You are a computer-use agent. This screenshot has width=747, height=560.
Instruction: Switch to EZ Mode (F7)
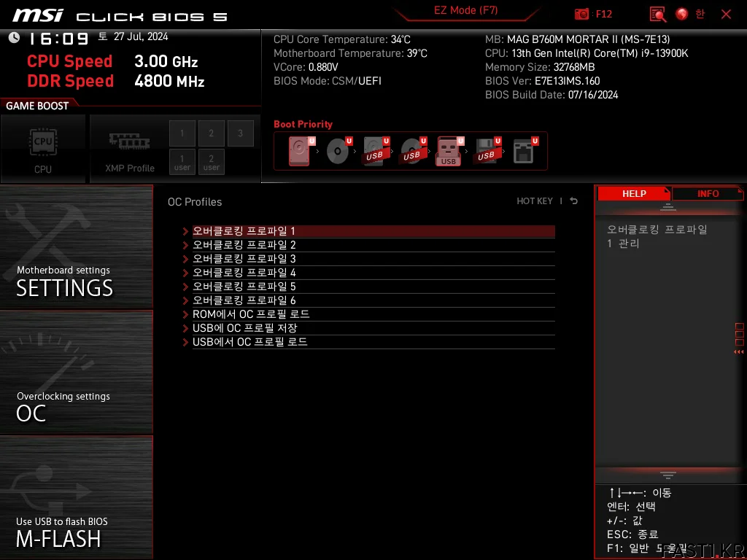click(x=466, y=10)
